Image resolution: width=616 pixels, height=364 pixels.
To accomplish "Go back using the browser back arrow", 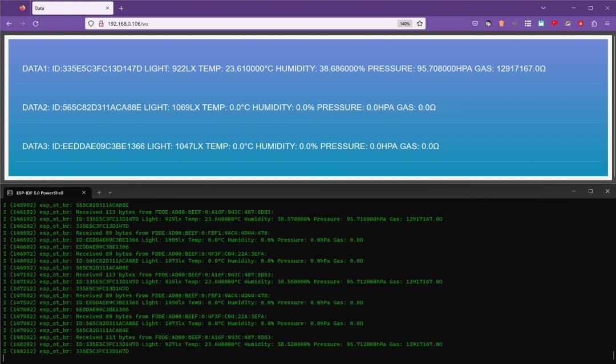I will [x=9, y=23].
